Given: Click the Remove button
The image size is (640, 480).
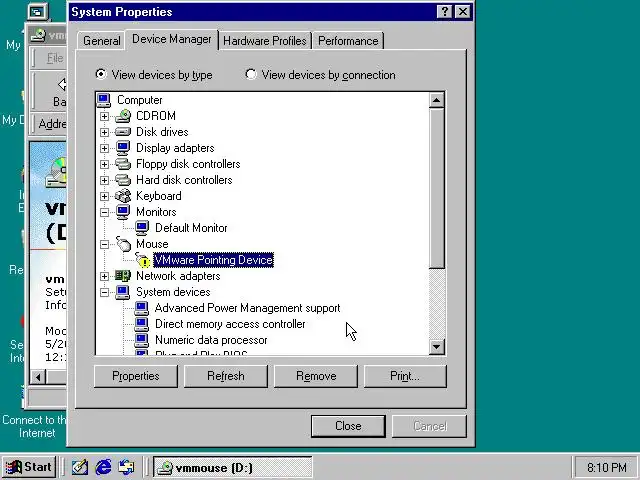Looking at the screenshot, I should point(316,376).
